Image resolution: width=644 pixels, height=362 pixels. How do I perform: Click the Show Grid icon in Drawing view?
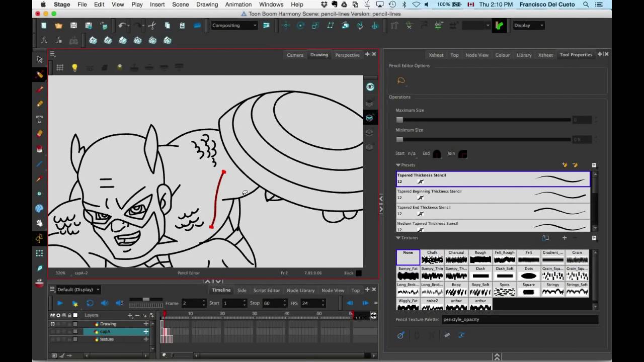coord(60,67)
